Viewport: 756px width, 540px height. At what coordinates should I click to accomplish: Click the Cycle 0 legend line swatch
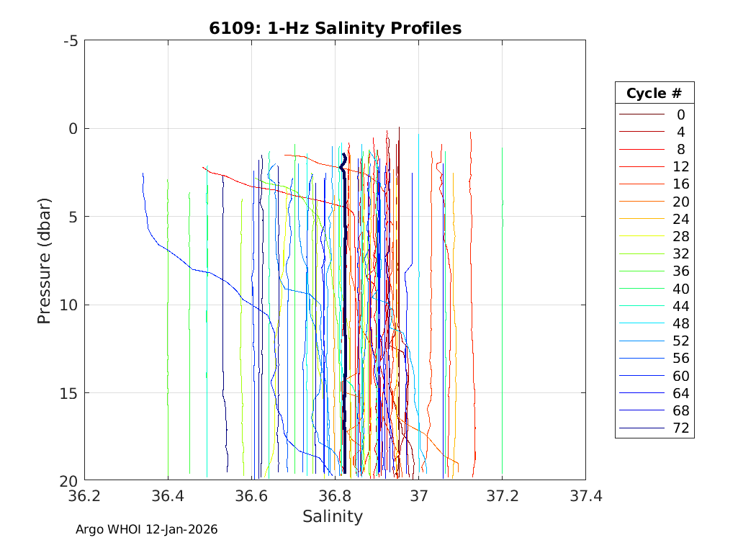pyautogui.click(x=641, y=114)
